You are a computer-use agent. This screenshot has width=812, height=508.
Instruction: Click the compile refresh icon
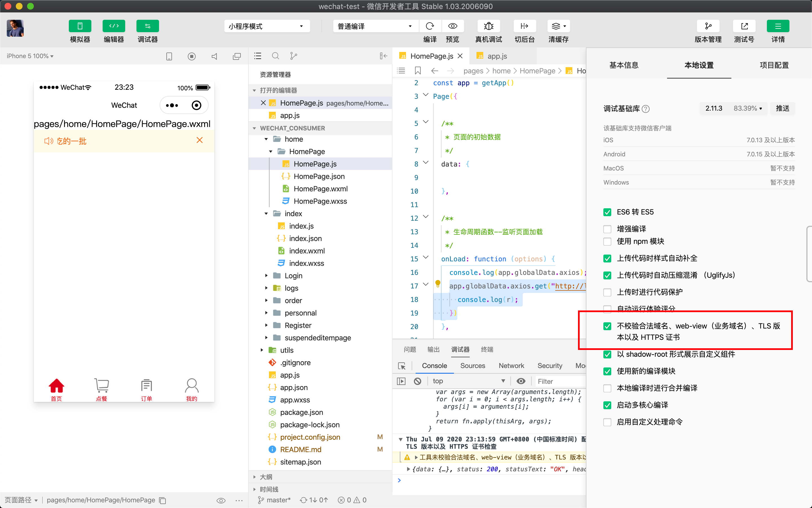click(x=430, y=26)
